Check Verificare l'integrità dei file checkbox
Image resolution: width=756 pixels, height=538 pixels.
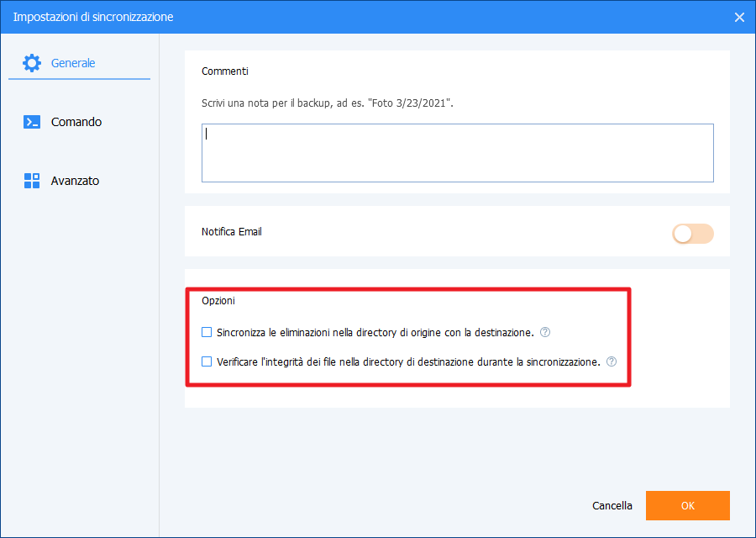pyautogui.click(x=207, y=361)
